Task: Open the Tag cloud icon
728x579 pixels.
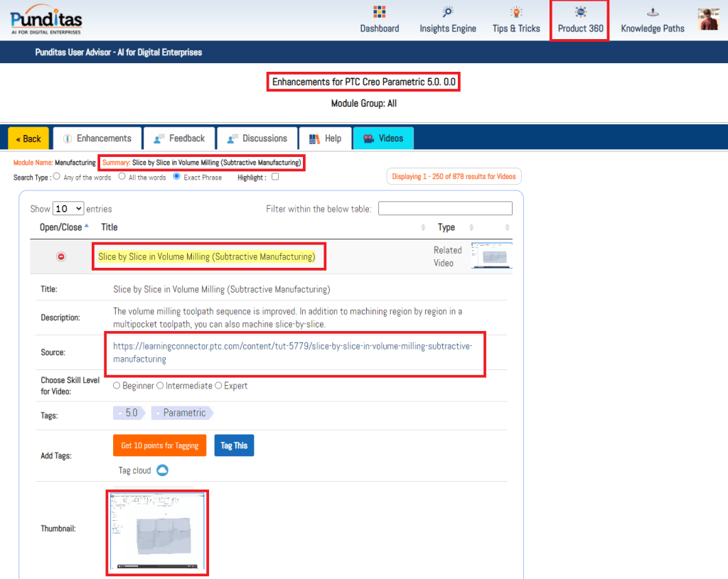Action: click(x=162, y=470)
